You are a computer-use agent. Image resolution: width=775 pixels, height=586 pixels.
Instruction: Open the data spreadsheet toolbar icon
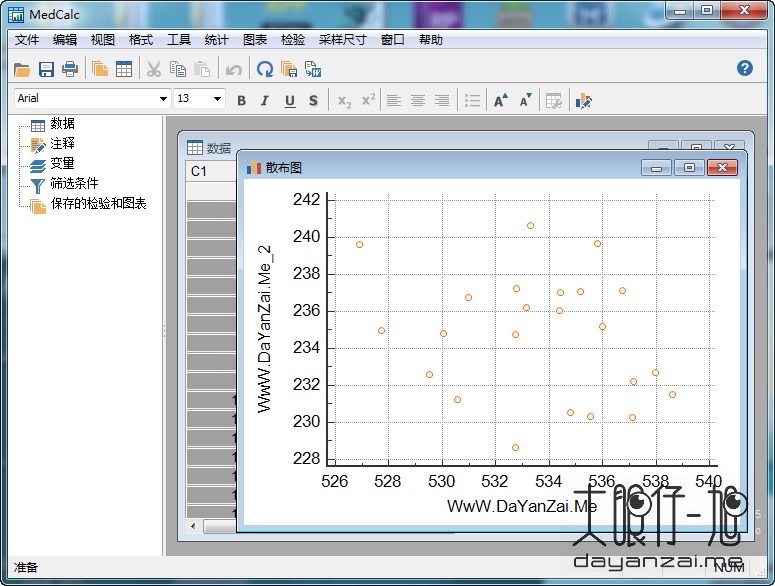coord(124,69)
